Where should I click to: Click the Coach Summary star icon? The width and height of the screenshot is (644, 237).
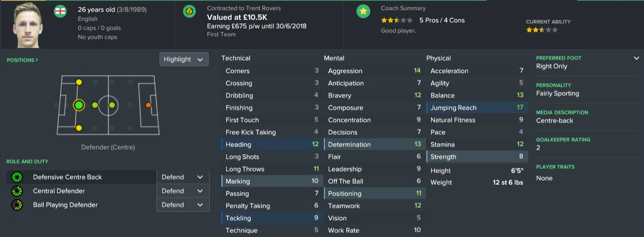[363, 11]
